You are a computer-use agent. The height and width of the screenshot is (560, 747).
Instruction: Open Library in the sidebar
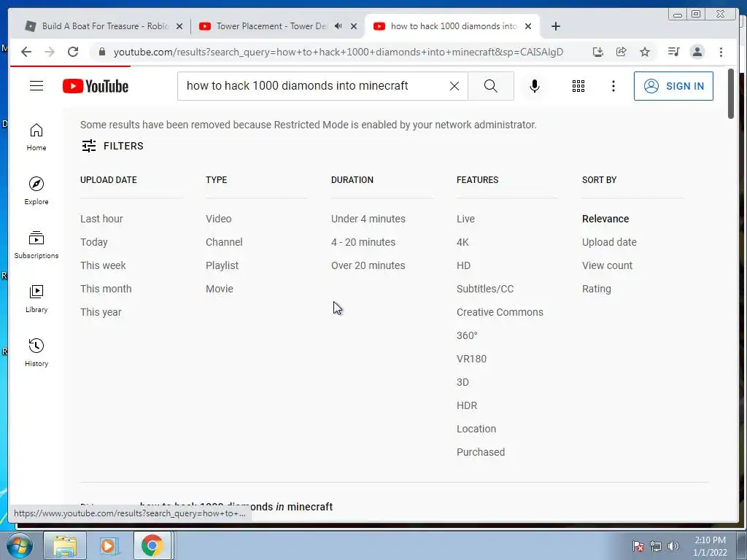click(x=36, y=298)
